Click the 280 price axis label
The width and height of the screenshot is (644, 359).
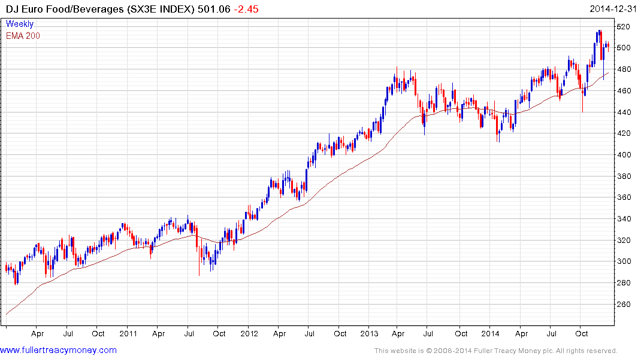(x=623, y=282)
